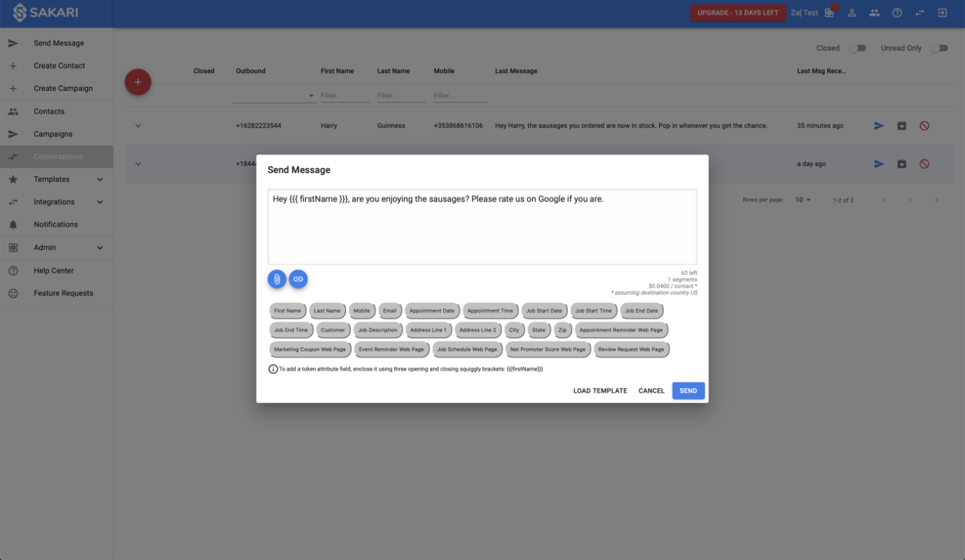Click block icon in Harry's row

[x=924, y=126]
